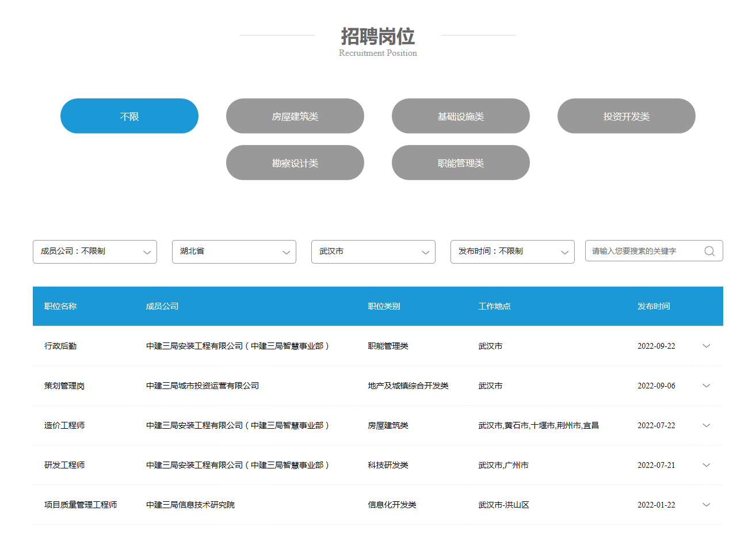756x545 pixels.
Task: Filter by 勘察设计类 category
Action: pyautogui.click(x=295, y=163)
